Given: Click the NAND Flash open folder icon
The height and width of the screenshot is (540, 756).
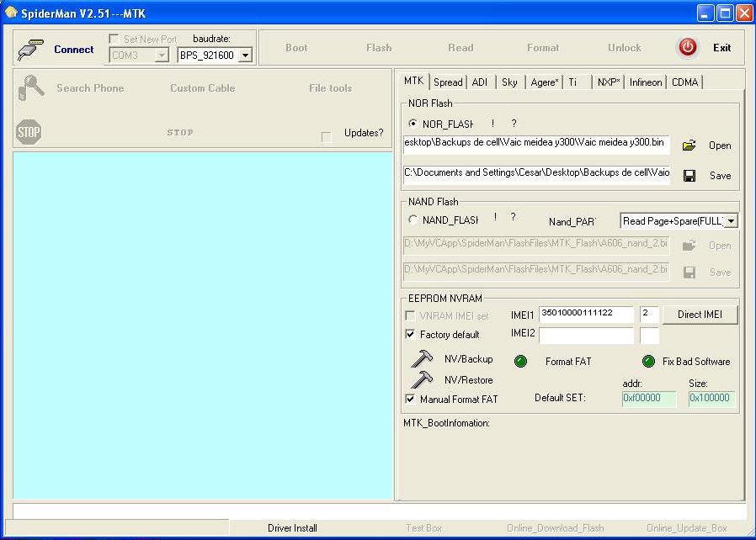Looking at the screenshot, I should click(689, 246).
